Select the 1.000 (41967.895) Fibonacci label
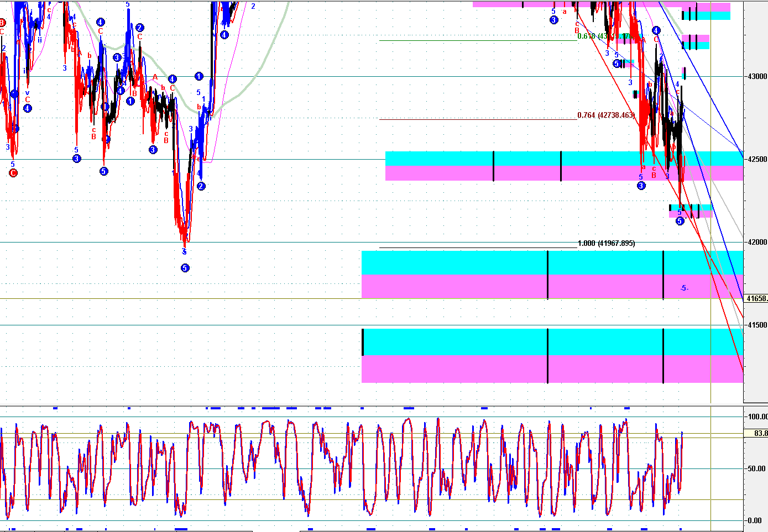 point(606,244)
